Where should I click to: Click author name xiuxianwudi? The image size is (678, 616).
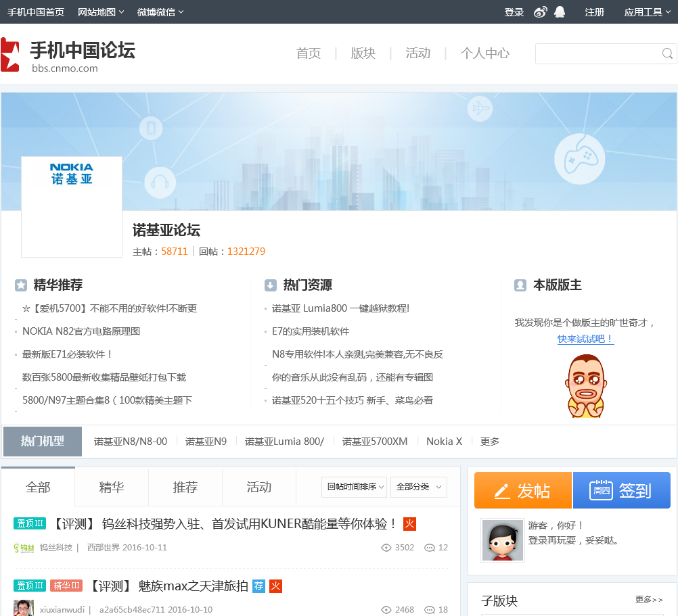click(x=62, y=609)
